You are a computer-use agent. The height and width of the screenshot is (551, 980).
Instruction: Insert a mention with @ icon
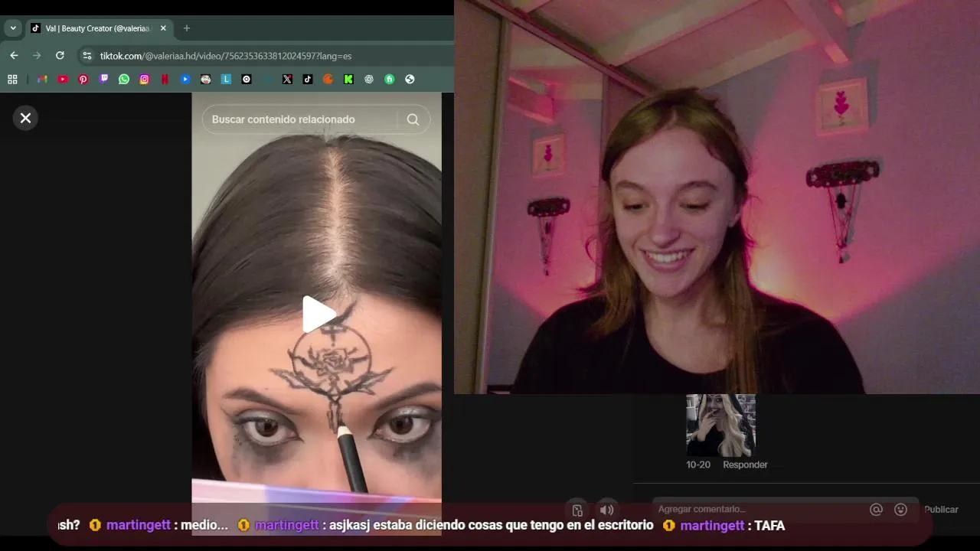coord(877,510)
